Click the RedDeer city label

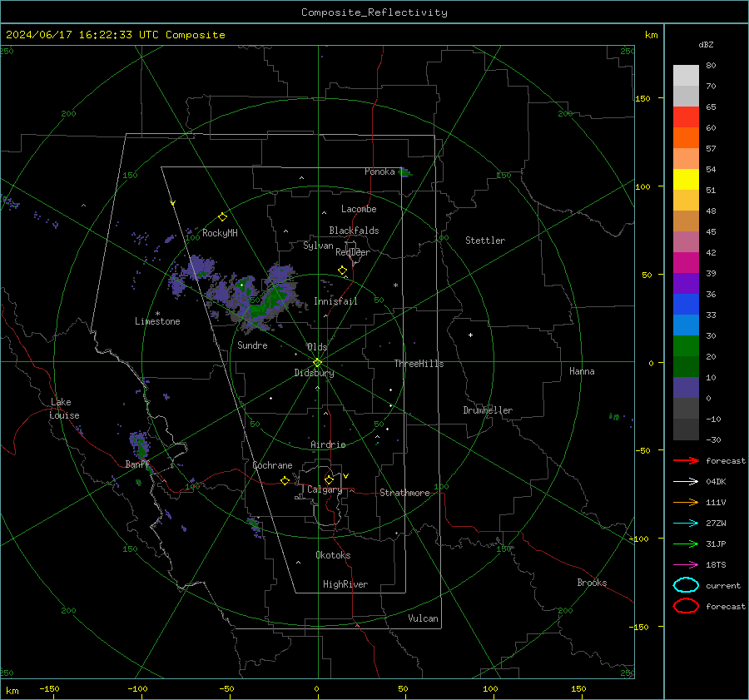(x=353, y=252)
